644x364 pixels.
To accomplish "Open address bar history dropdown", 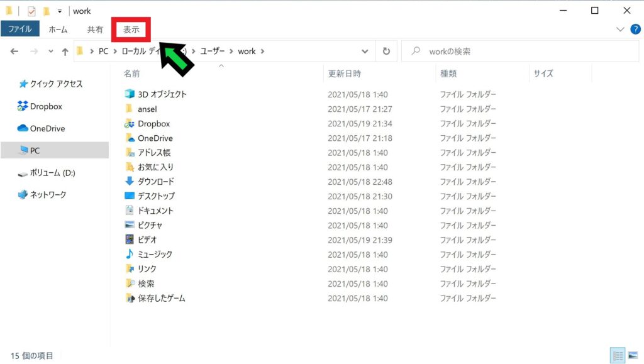I will coord(365,52).
